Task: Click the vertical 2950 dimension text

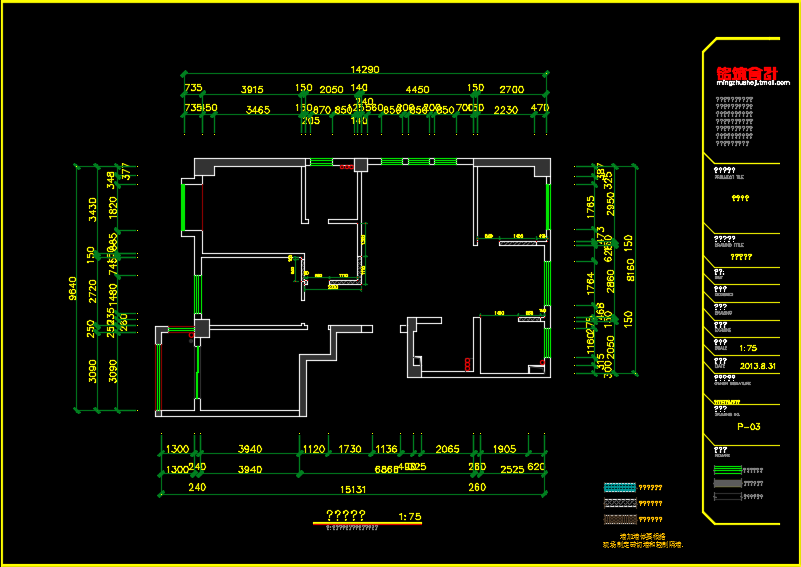Action: pyautogui.click(x=610, y=203)
